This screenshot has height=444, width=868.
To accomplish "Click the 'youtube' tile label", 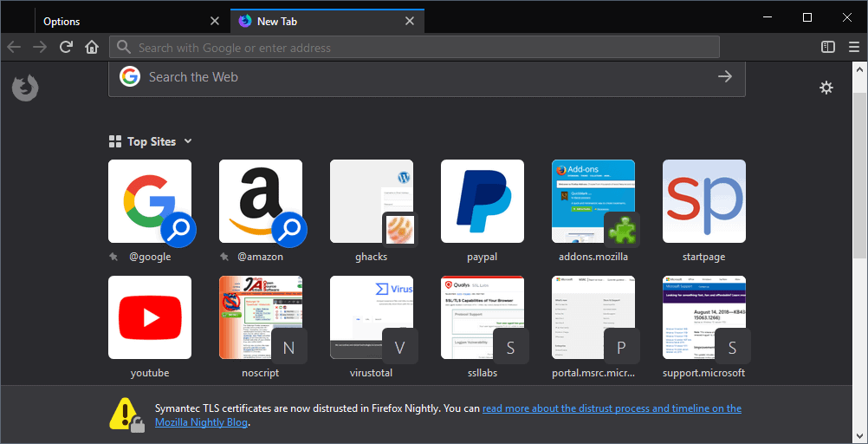I will click(150, 373).
